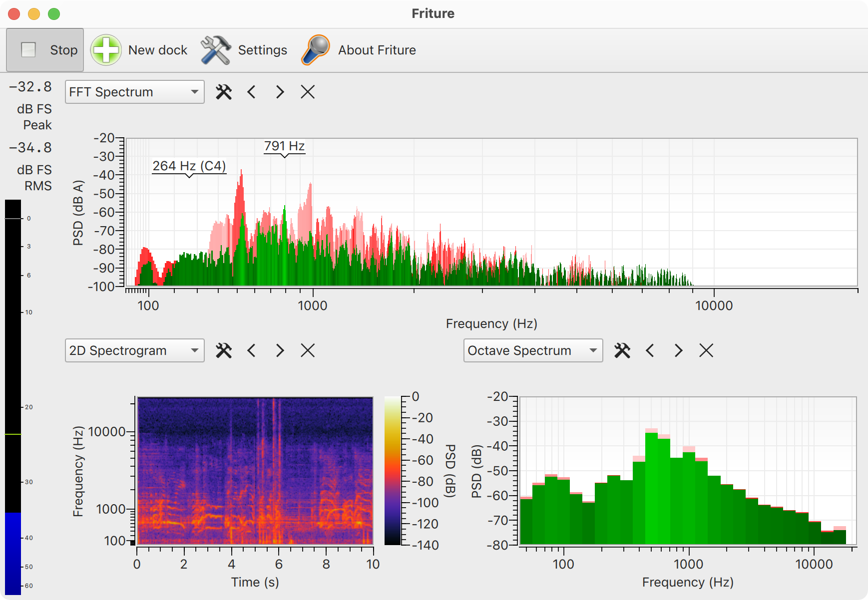Screen dimensions: 868x600
Task: Expand the Octave Spectrum widget dropdown
Action: [x=533, y=350]
